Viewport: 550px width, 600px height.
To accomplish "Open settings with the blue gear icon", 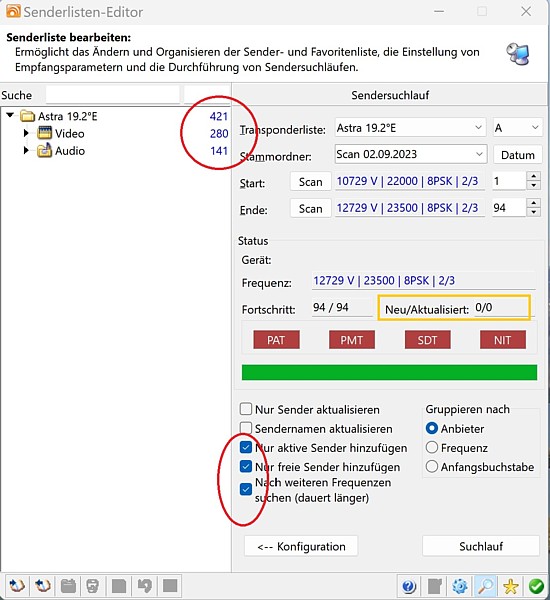I will (460, 586).
